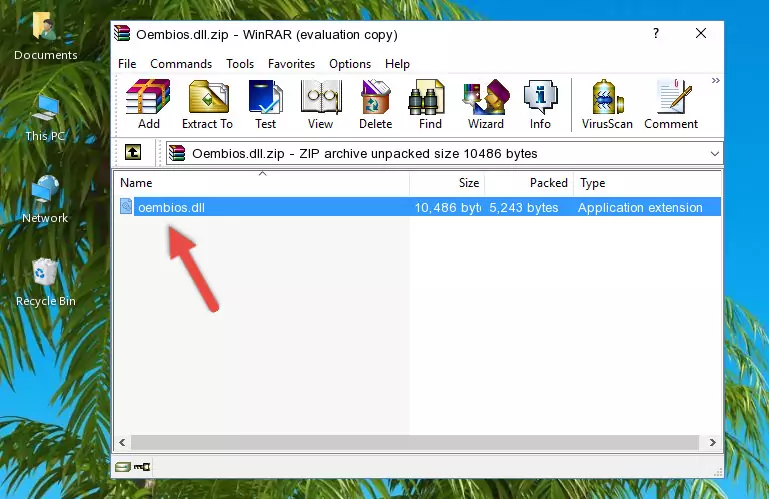The height and width of the screenshot is (499, 769).
Task: Open the Options menu
Action: coord(350,64)
